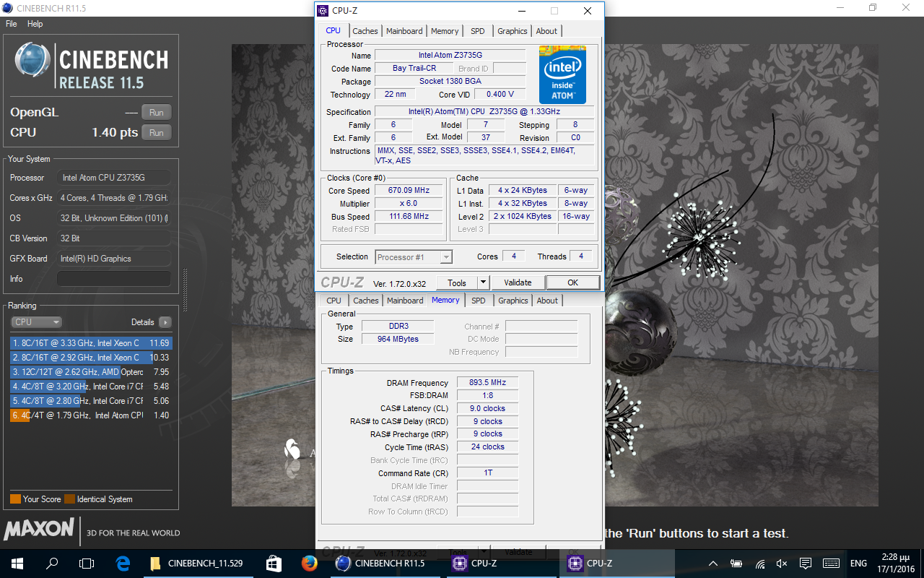This screenshot has height=578, width=924.
Task: Check battery status tray icon
Action: tap(736, 564)
